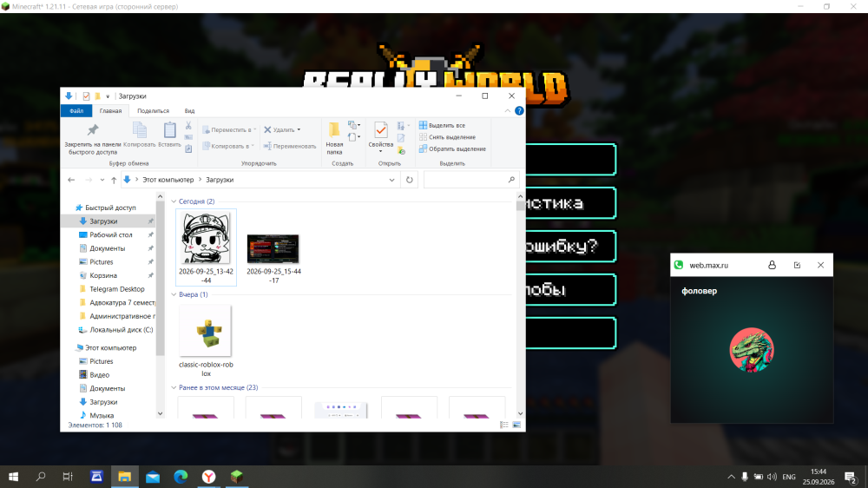This screenshot has height=488, width=868.
Task: Open the New item icon beside Новая папка
Action: click(354, 125)
